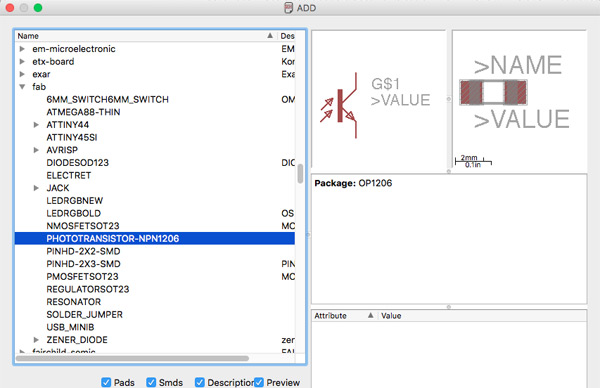Click the Des column header
Screen dimensions: 600x388
click(x=287, y=36)
